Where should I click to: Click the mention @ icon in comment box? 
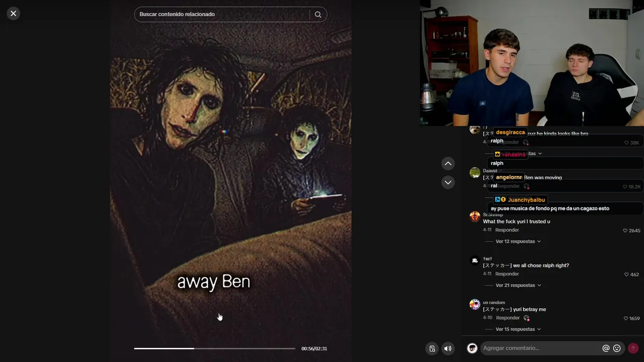coord(606,348)
